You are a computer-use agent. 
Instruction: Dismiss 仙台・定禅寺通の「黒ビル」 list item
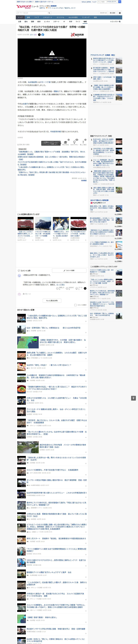click(86, 333)
